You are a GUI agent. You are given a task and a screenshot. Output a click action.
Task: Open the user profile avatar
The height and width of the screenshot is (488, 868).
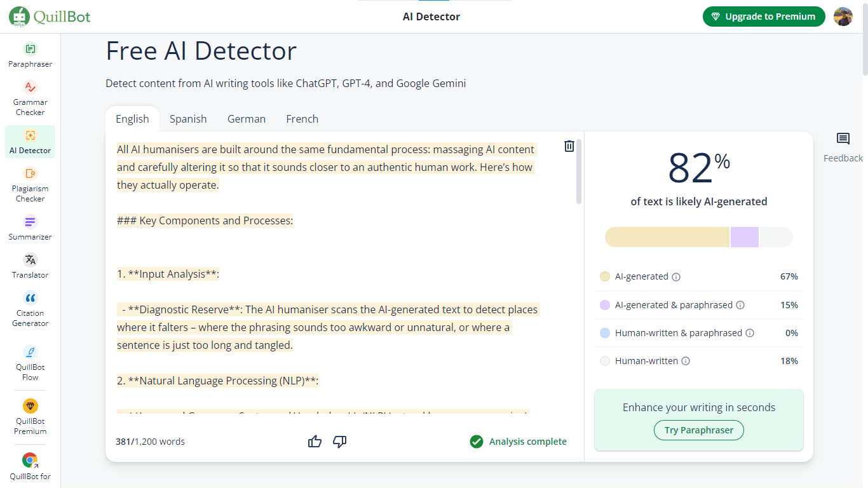(843, 17)
